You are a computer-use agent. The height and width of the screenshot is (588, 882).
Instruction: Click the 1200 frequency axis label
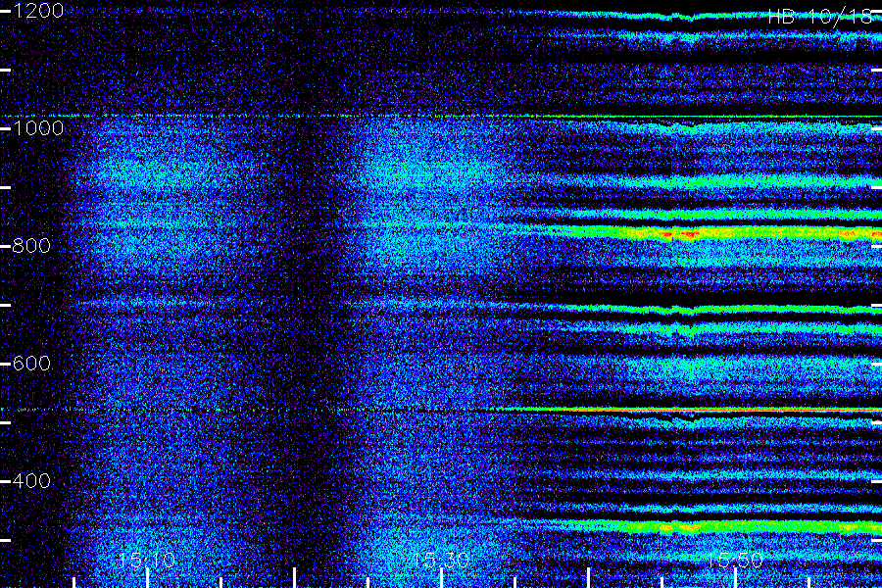(x=38, y=11)
